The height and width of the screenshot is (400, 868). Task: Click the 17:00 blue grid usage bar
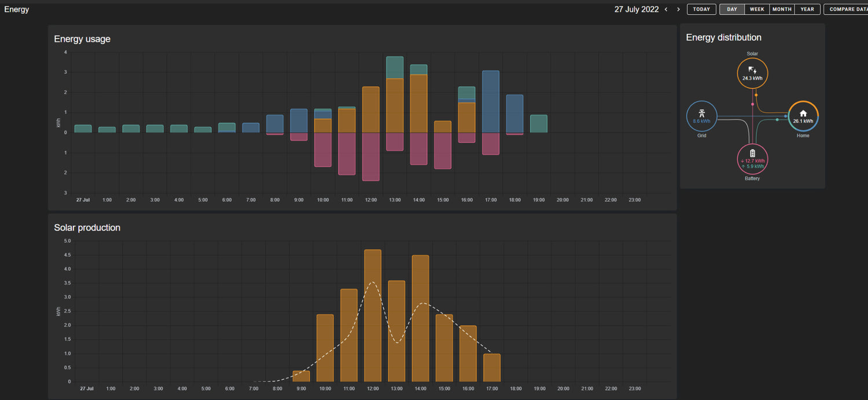click(491, 102)
